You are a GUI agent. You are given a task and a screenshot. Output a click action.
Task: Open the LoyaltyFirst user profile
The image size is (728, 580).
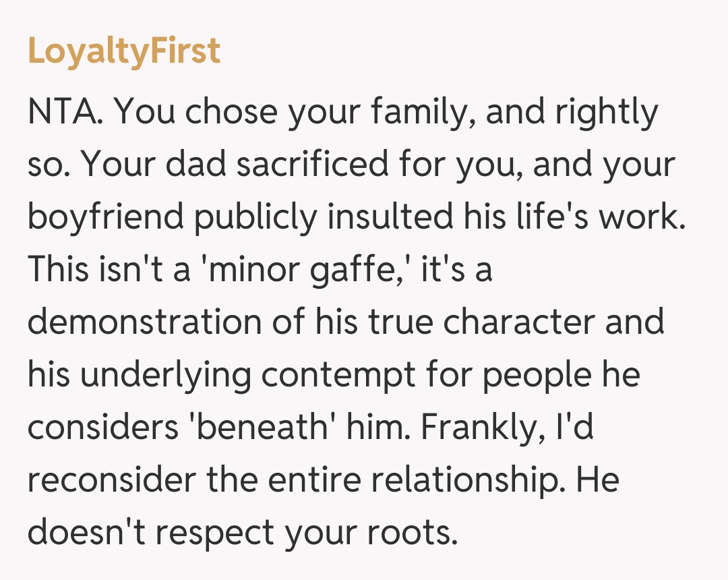click(124, 51)
